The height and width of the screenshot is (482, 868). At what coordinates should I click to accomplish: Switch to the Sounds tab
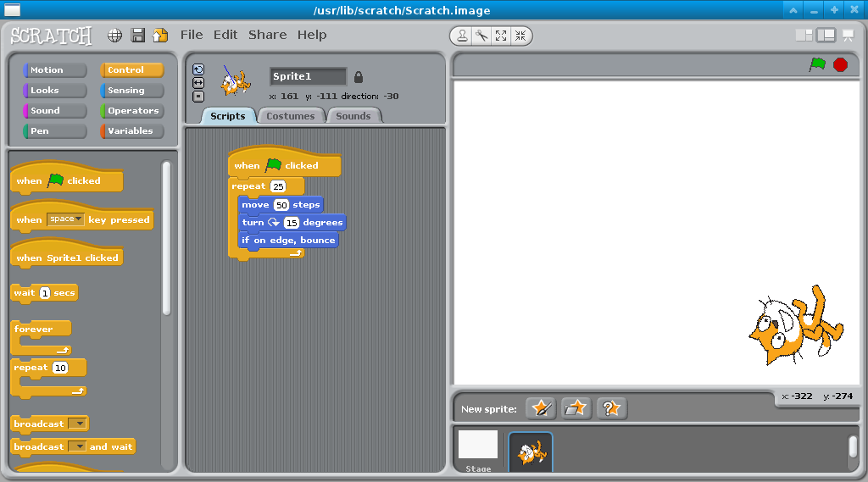click(x=353, y=116)
